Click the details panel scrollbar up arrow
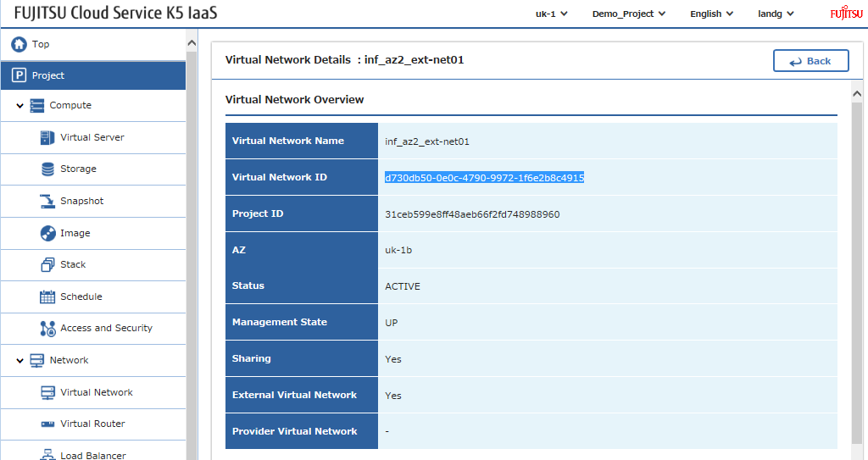This screenshot has height=460, width=868. click(x=857, y=93)
